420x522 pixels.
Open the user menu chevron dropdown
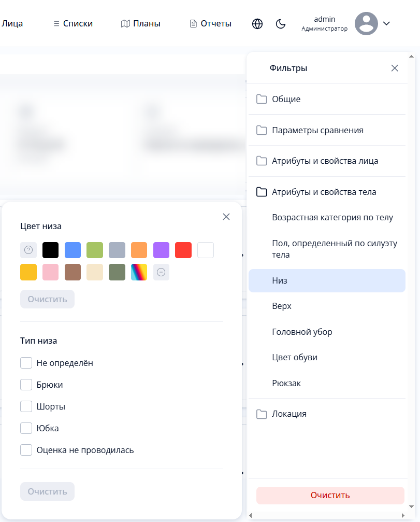click(386, 23)
